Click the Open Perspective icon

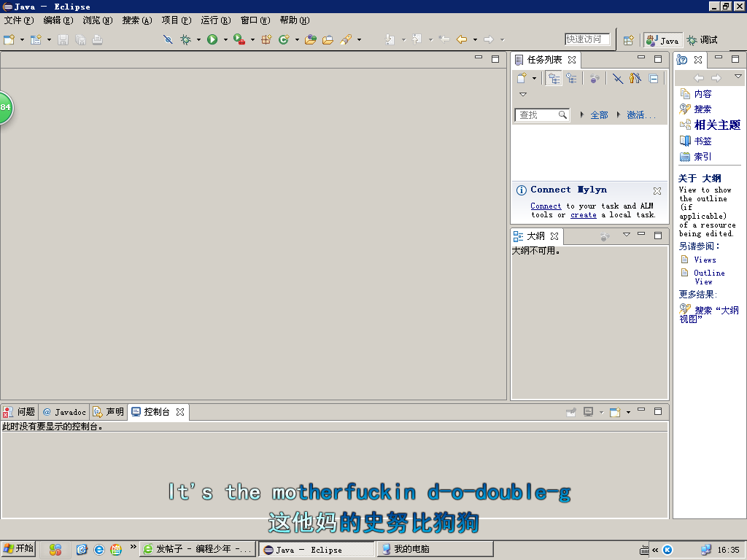pos(627,40)
